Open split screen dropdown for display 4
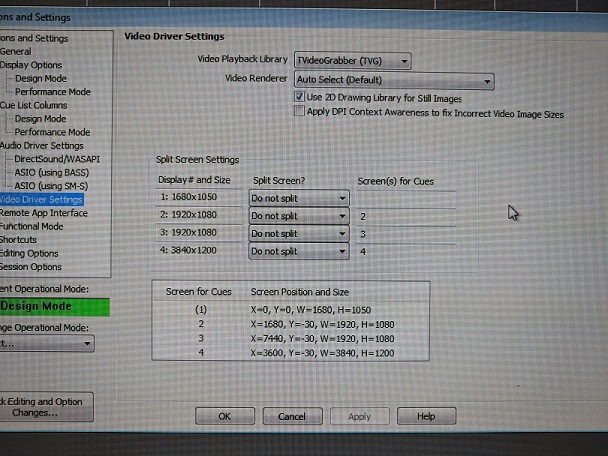Image resolution: width=608 pixels, height=456 pixels. click(298, 252)
